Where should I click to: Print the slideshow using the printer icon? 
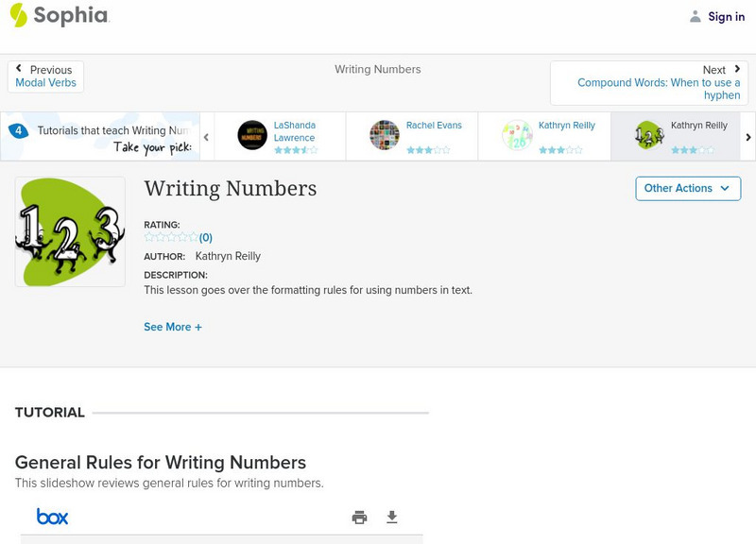pos(359,517)
